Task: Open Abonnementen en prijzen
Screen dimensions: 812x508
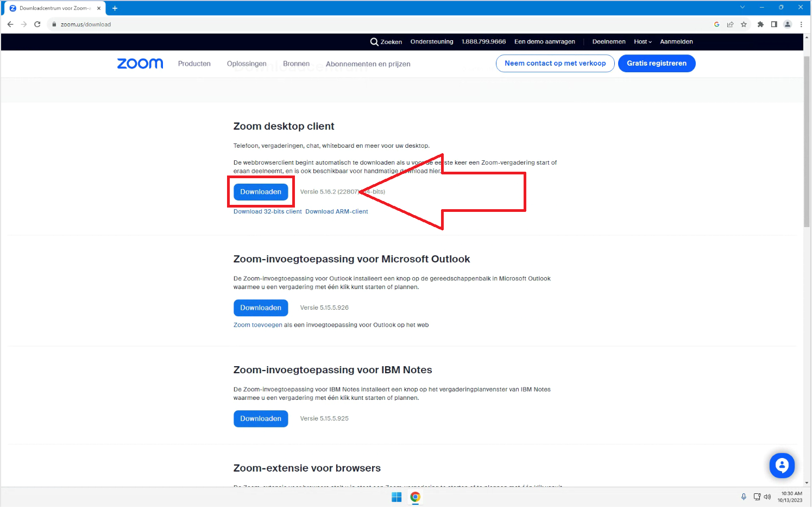Action: pyautogui.click(x=368, y=64)
